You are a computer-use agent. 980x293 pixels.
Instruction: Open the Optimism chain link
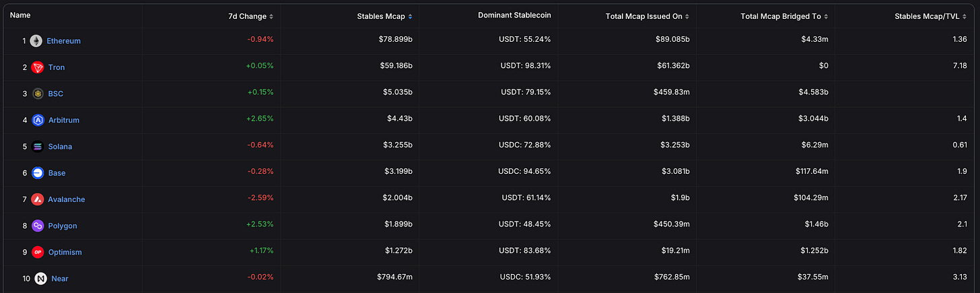pos(65,252)
